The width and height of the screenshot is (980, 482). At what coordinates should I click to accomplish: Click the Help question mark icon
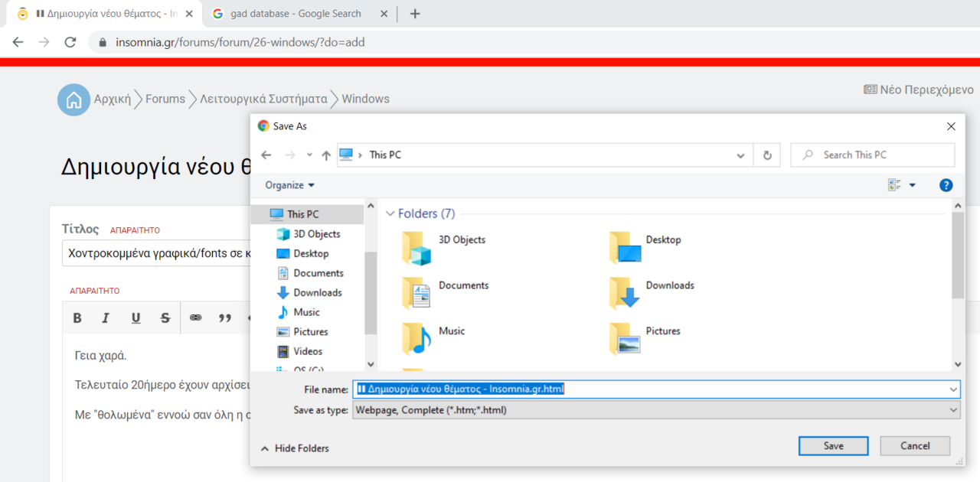(946, 185)
